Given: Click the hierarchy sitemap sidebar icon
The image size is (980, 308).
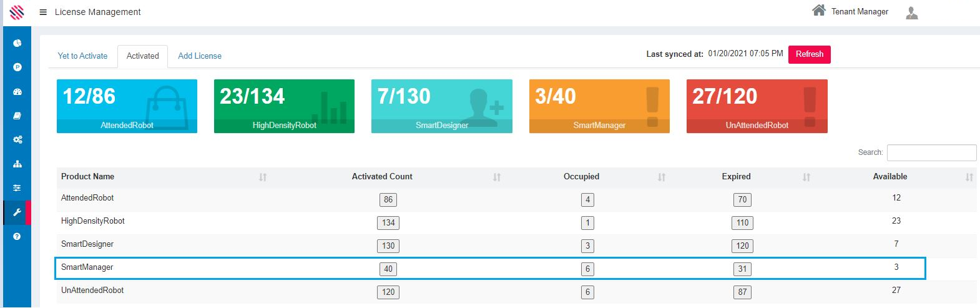Looking at the screenshot, I should click(17, 164).
